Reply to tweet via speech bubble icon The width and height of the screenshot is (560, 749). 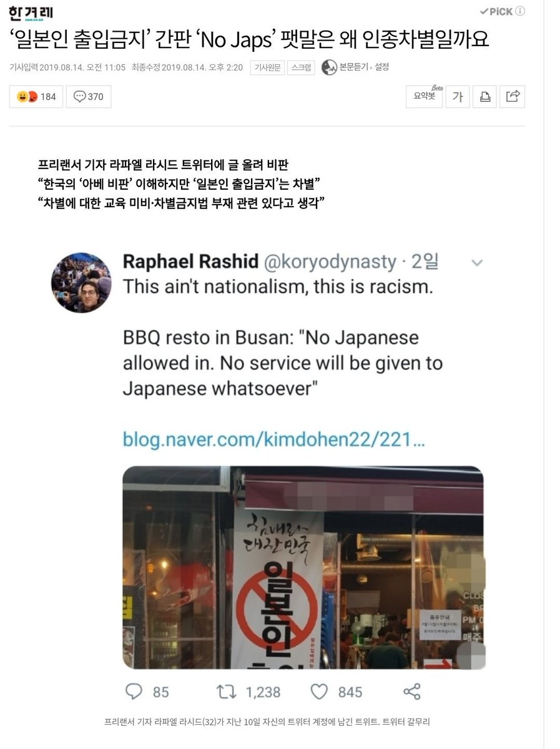(x=135, y=691)
